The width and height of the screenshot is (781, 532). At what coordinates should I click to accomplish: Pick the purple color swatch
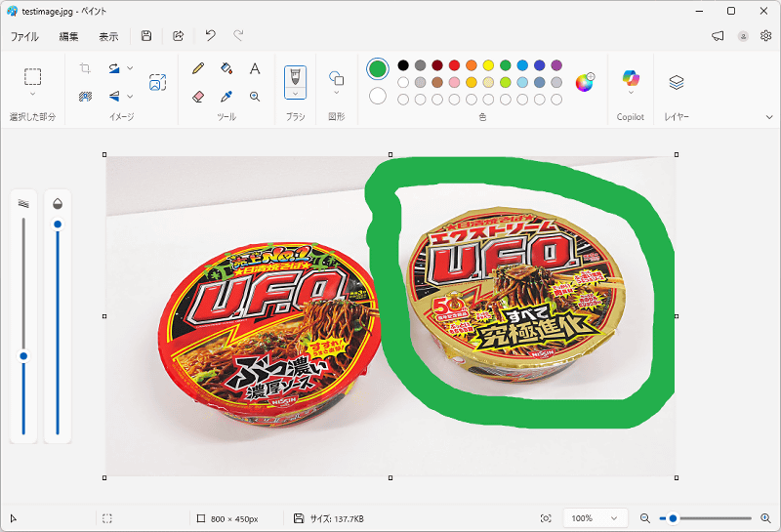[x=556, y=65]
